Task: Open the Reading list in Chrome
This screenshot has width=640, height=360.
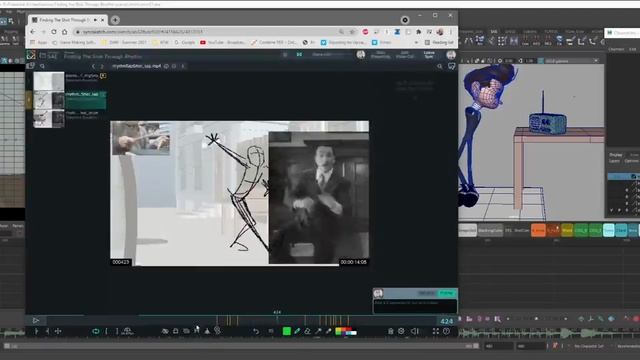Action: 439,42
